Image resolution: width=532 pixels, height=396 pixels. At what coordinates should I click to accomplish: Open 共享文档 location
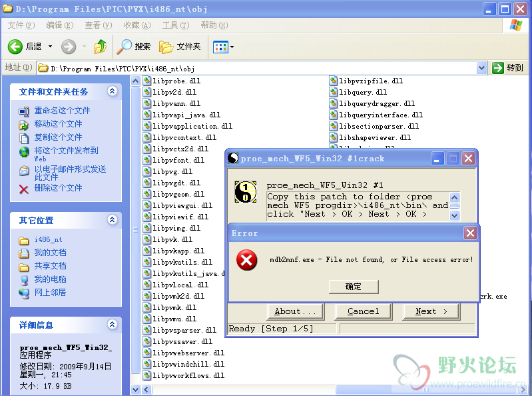coord(50,265)
